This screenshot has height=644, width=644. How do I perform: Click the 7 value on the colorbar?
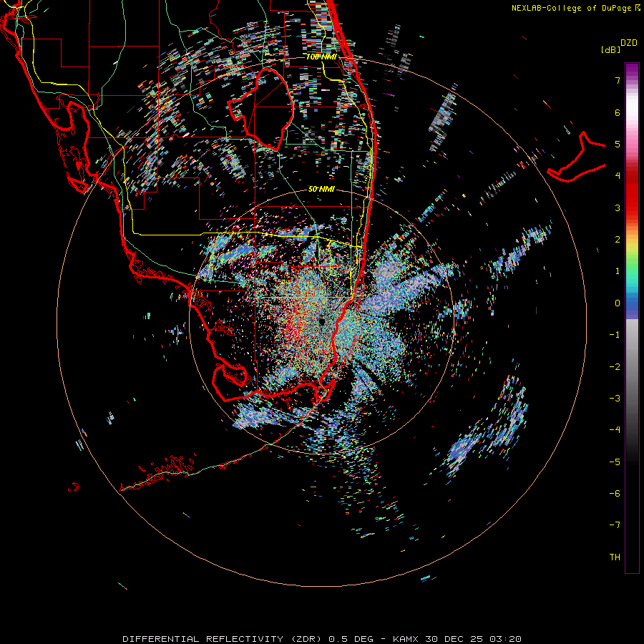pos(618,80)
